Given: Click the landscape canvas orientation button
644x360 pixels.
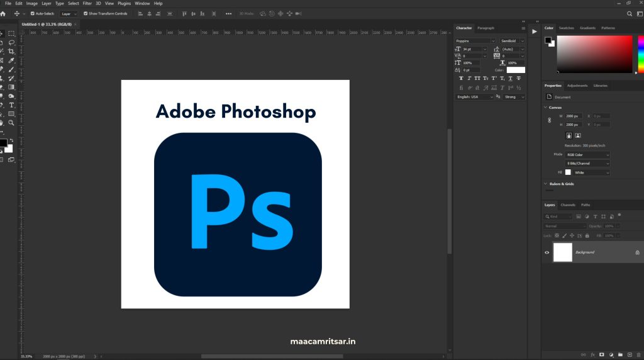Looking at the screenshot, I should tap(578, 135).
